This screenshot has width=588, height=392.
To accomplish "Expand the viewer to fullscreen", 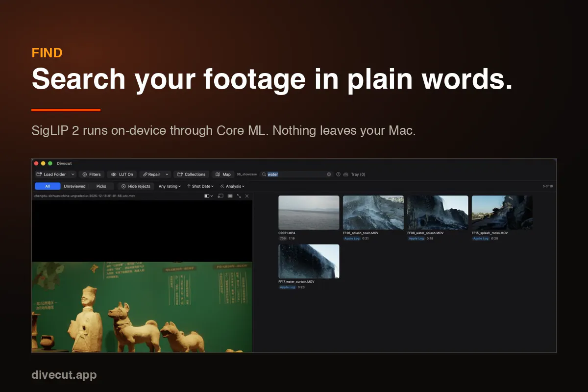I will (x=239, y=196).
